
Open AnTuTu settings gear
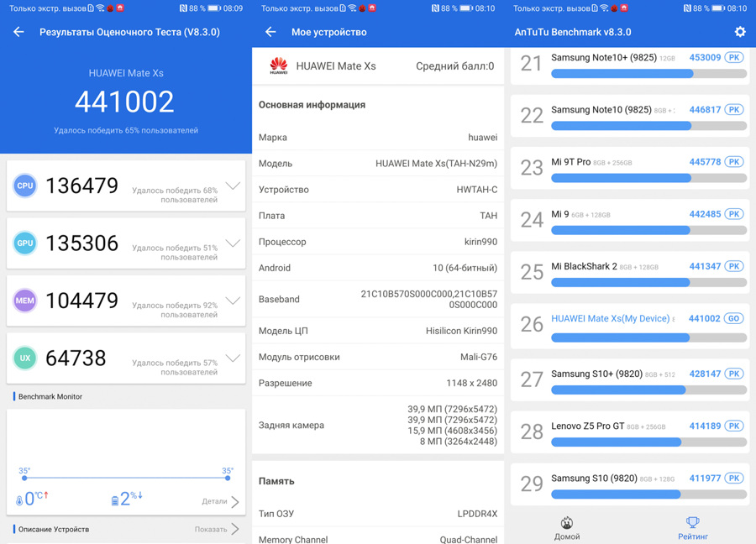point(739,32)
